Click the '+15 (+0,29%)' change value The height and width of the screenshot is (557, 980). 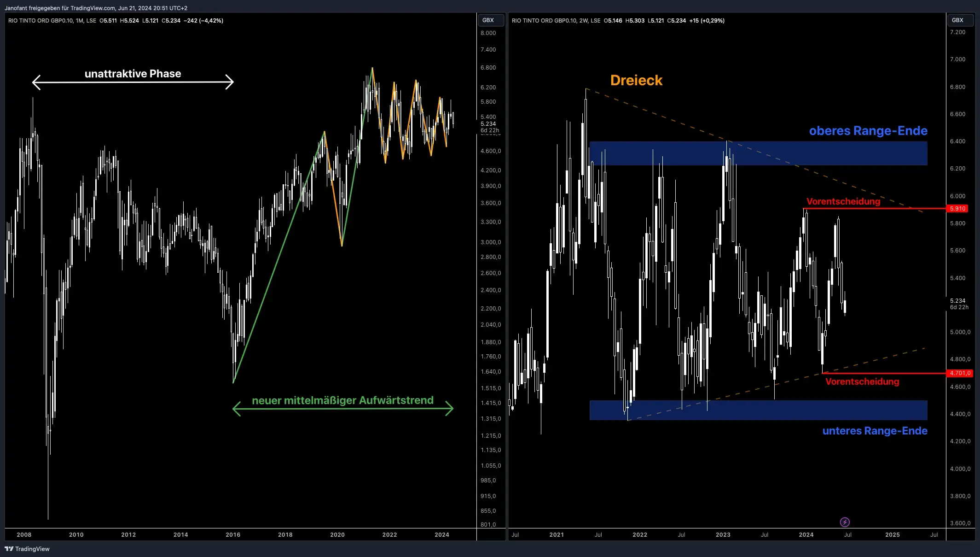click(x=707, y=21)
